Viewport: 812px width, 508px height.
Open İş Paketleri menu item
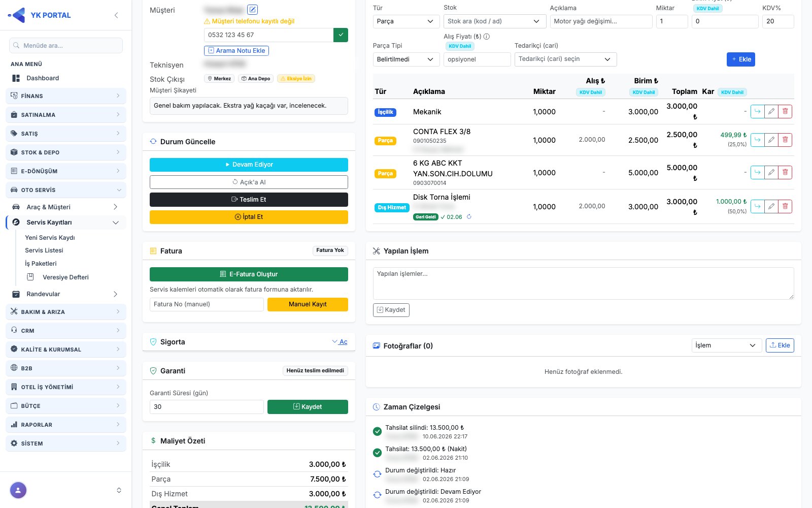(41, 264)
